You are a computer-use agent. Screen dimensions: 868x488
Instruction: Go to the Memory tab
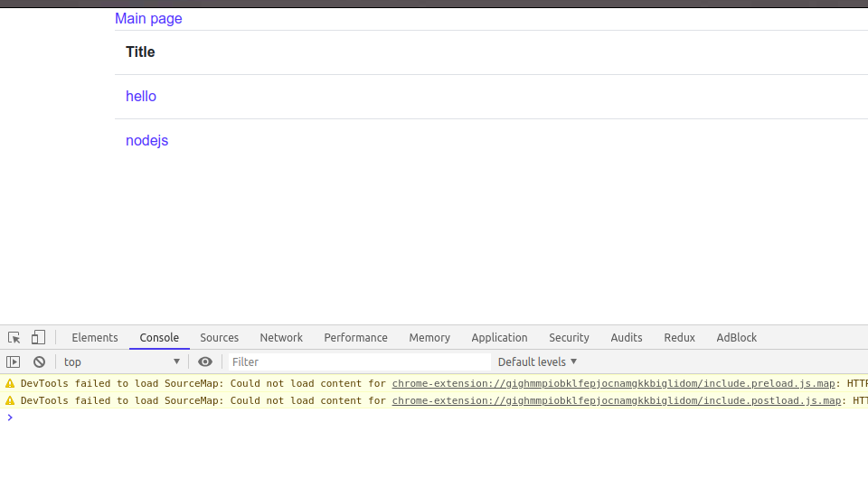tap(429, 337)
